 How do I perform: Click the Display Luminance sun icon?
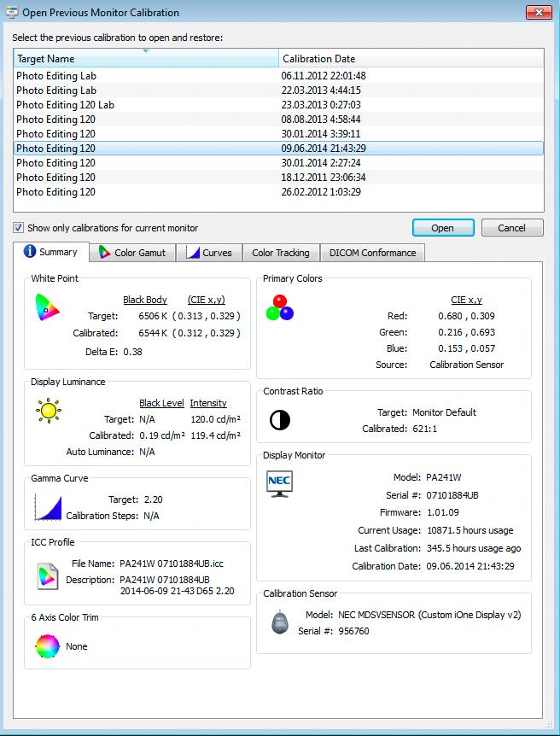(x=49, y=411)
